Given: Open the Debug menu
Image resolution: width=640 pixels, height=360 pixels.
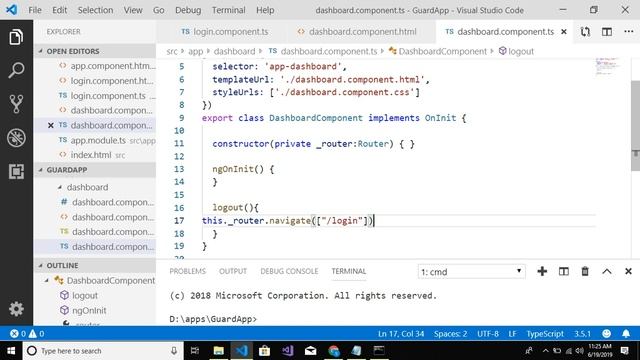Looking at the screenshot, I should [x=188, y=10].
